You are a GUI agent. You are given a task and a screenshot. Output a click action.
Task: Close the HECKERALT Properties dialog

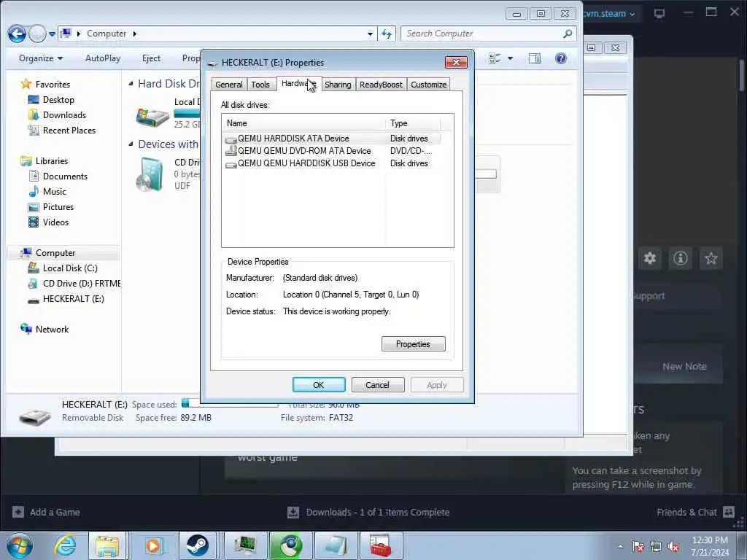coord(456,63)
